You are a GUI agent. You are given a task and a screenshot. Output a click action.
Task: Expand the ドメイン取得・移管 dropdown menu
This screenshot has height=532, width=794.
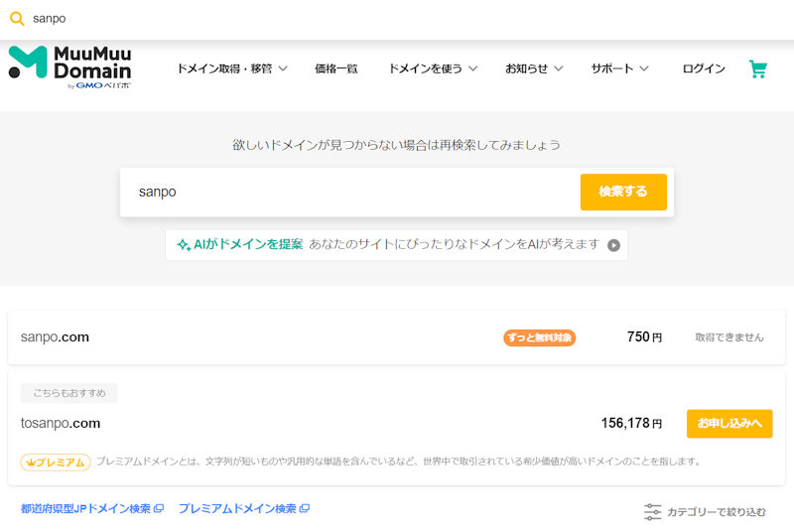tap(232, 69)
